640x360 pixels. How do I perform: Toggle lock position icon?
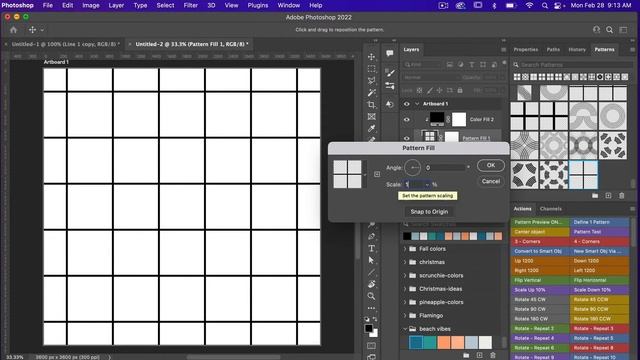440,90
